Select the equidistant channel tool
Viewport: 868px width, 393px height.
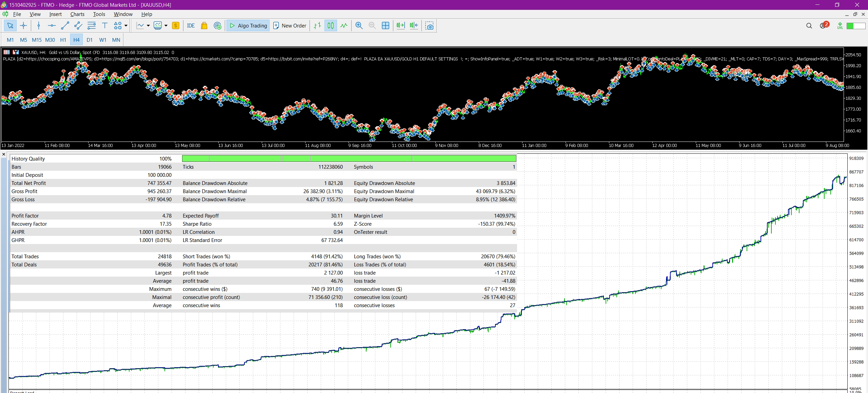(78, 25)
